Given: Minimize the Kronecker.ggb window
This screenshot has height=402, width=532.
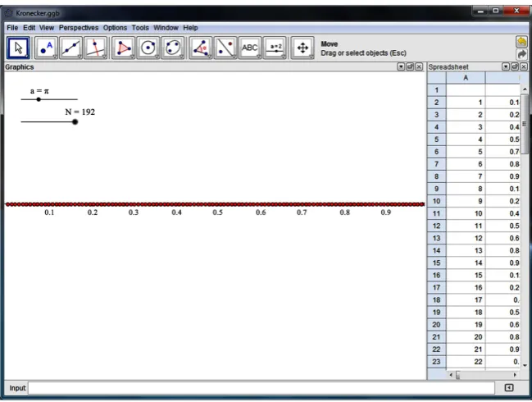Looking at the screenshot, I should (x=480, y=11).
